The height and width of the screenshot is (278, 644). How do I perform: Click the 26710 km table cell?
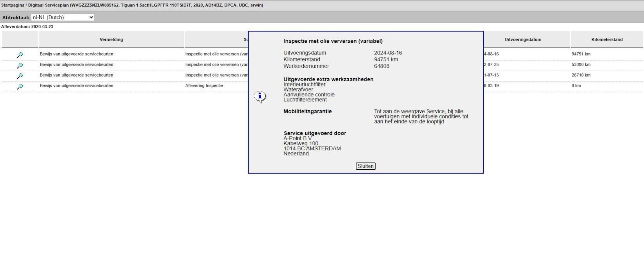(x=581, y=75)
